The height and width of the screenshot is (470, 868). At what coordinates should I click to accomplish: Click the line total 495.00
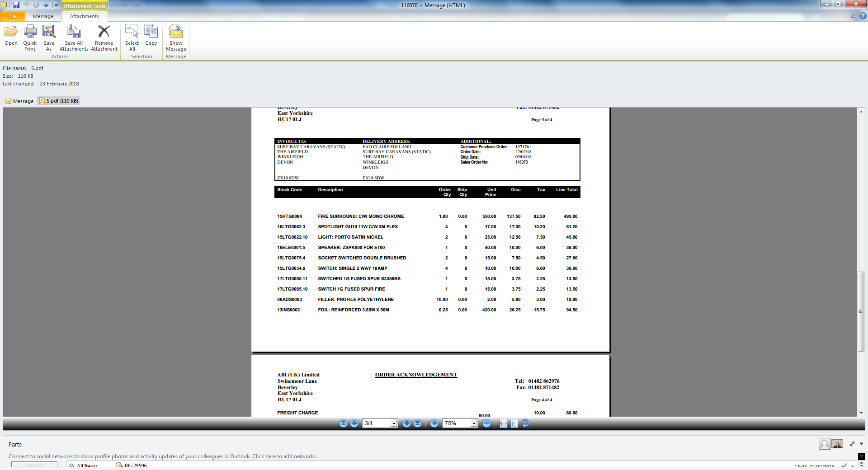pyautogui.click(x=571, y=216)
